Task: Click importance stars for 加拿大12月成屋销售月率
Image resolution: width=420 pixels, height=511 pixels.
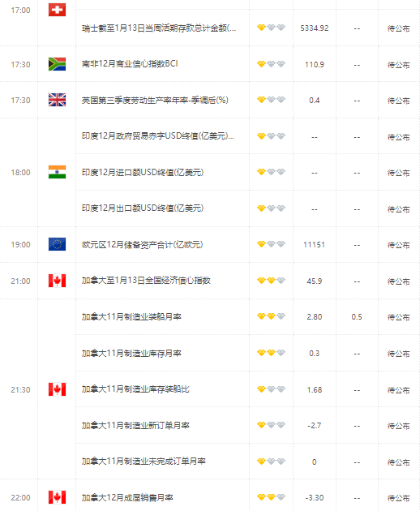Action: pyautogui.click(x=271, y=497)
